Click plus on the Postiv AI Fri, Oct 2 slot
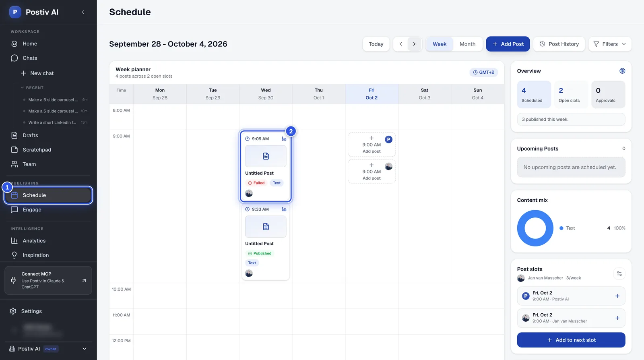The height and width of the screenshot is (360, 644). (617, 296)
